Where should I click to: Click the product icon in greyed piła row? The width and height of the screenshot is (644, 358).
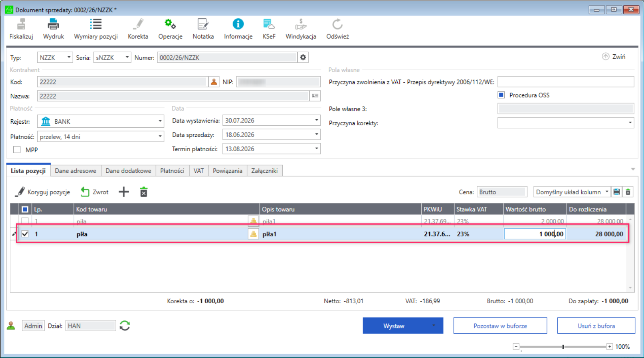pos(253,221)
